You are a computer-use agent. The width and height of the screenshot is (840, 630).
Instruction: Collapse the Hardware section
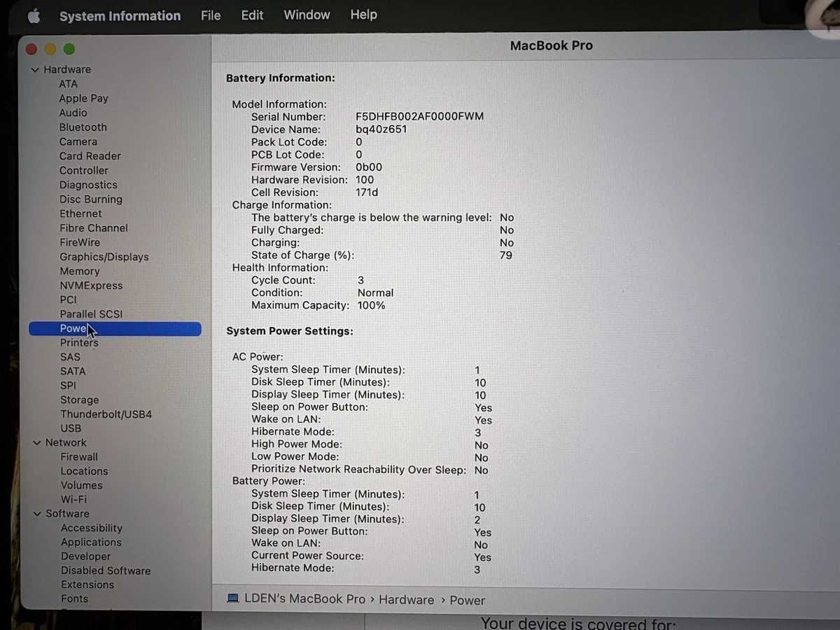point(35,70)
